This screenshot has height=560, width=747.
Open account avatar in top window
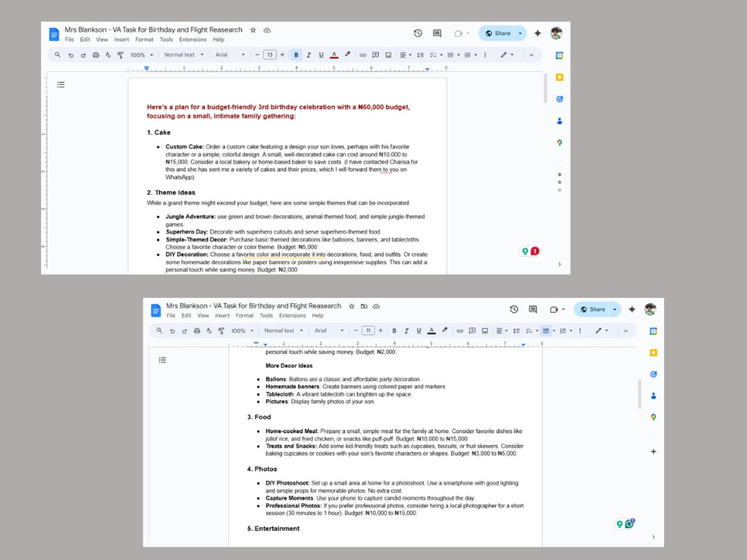tap(556, 33)
